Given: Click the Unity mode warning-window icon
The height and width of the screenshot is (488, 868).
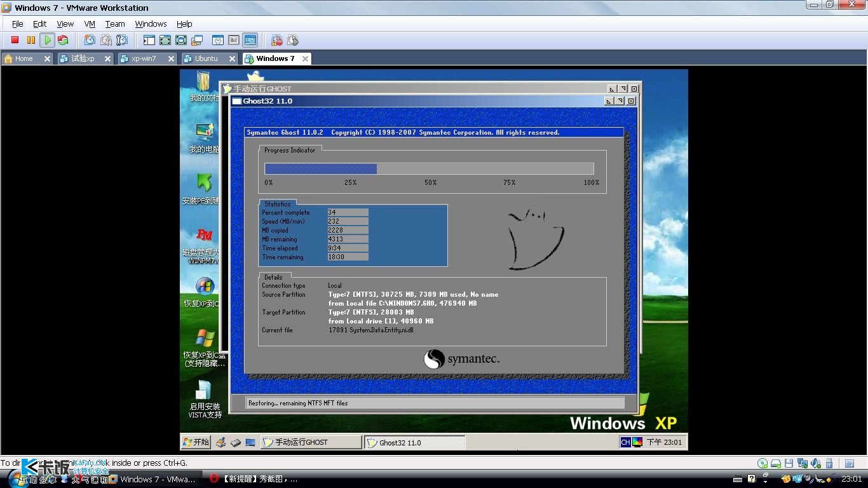Looking at the screenshot, I should (197, 40).
